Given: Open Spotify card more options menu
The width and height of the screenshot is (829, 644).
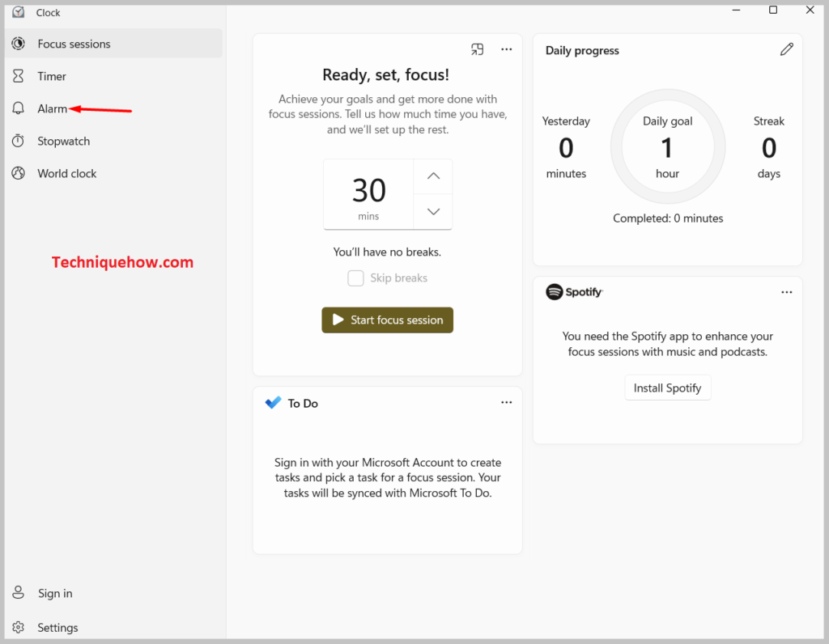Looking at the screenshot, I should click(786, 292).
